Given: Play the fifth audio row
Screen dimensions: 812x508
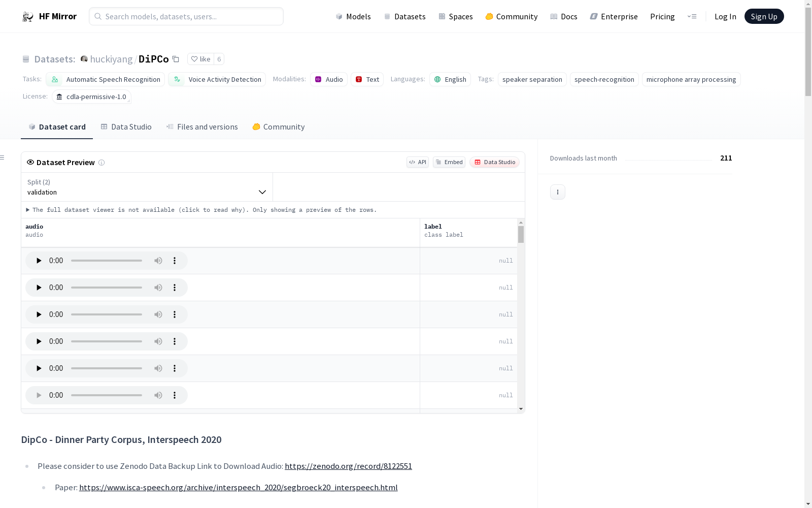Looking at the screenshot, I should [x=39, y=368].
